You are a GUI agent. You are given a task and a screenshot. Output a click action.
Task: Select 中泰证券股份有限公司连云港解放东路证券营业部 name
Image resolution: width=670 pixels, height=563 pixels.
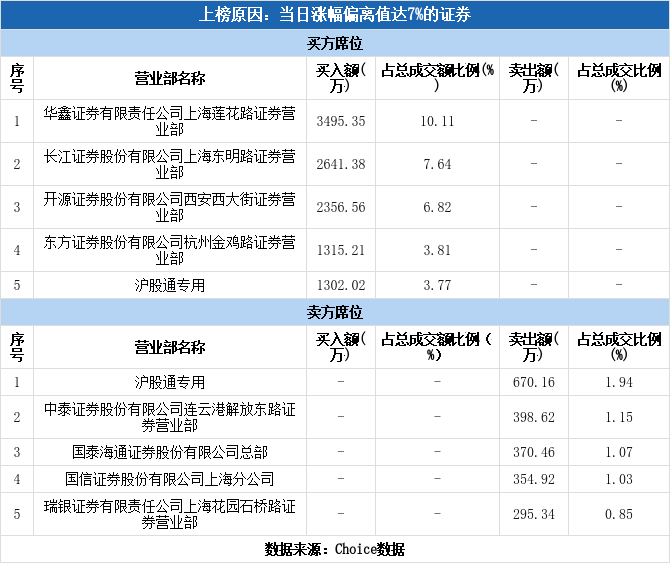coord(170,417)
